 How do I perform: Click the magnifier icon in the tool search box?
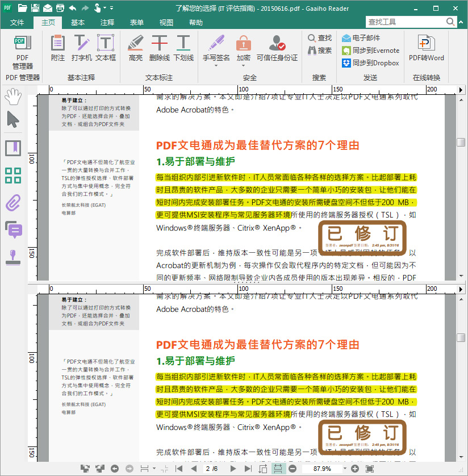[450, 22]
